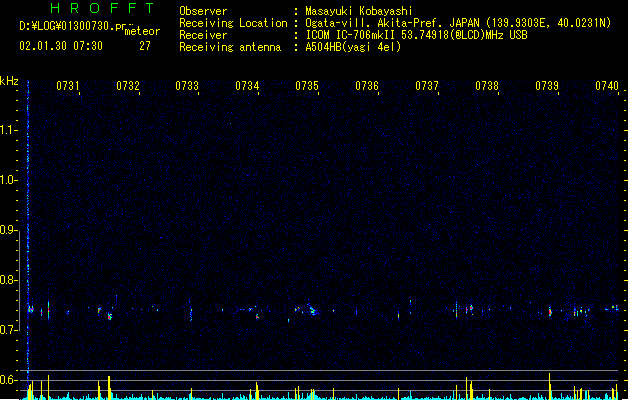Image resolution: width=629 pixels, height=400 pixels.
Task: Click the 0731 time marker
Action: pyautogui.click(x=68, y=86)
